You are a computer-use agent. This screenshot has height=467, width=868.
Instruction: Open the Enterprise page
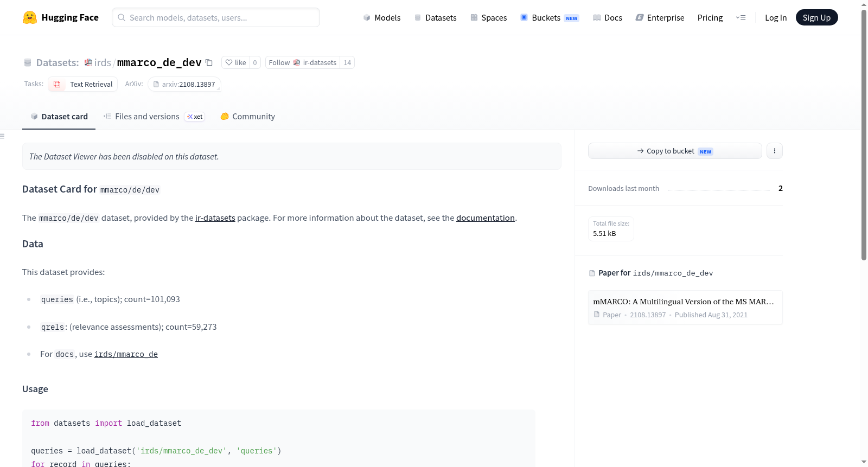point(660,18)
